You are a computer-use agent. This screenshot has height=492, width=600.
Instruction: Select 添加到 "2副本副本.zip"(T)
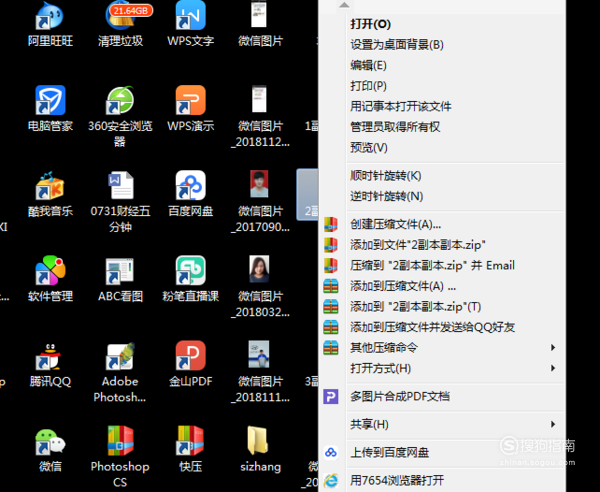[x=442, y=307]
